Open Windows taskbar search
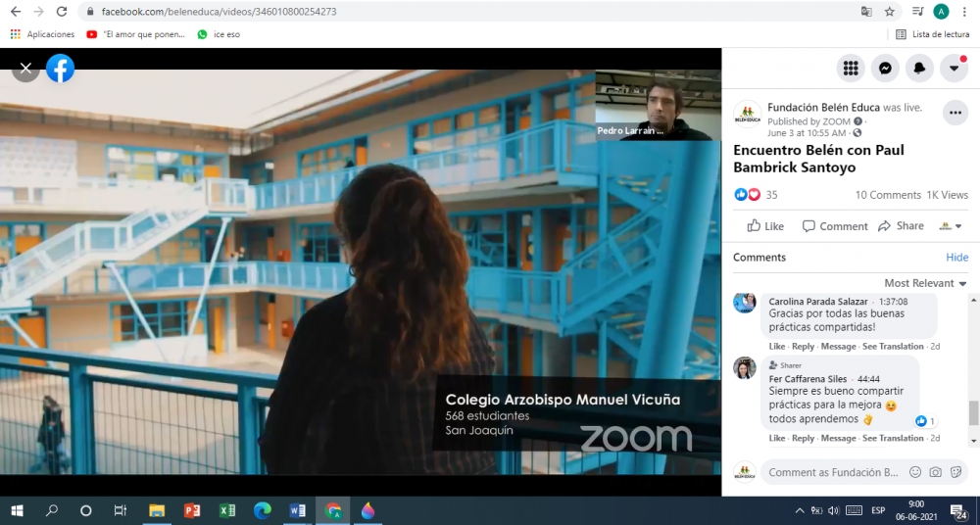Viewport: 980px width, 525px height. pos(52,510)
